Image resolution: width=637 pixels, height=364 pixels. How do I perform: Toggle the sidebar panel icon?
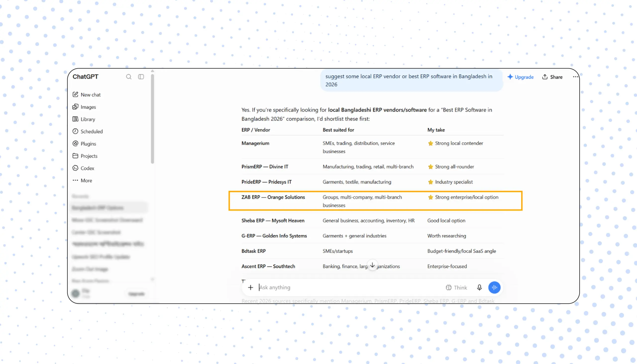141,77
